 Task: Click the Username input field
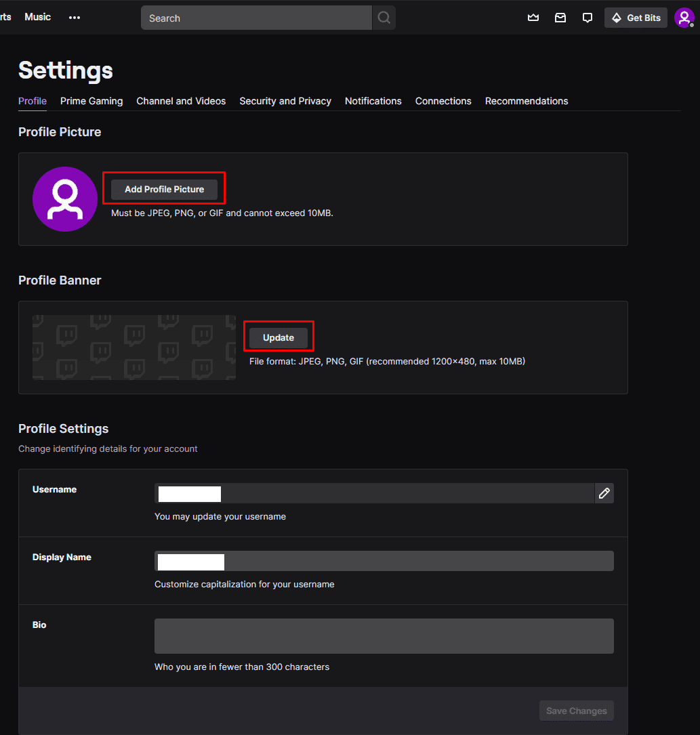[374, 493]
